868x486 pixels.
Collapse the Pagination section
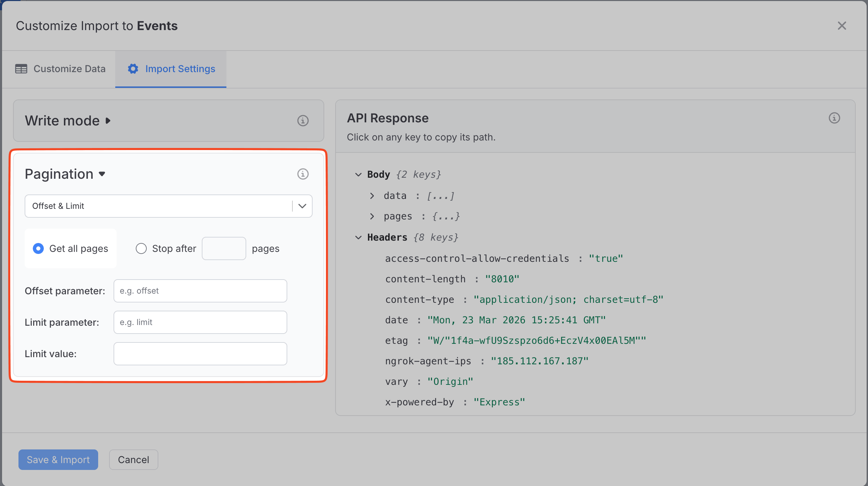click(x=102, y=174)
